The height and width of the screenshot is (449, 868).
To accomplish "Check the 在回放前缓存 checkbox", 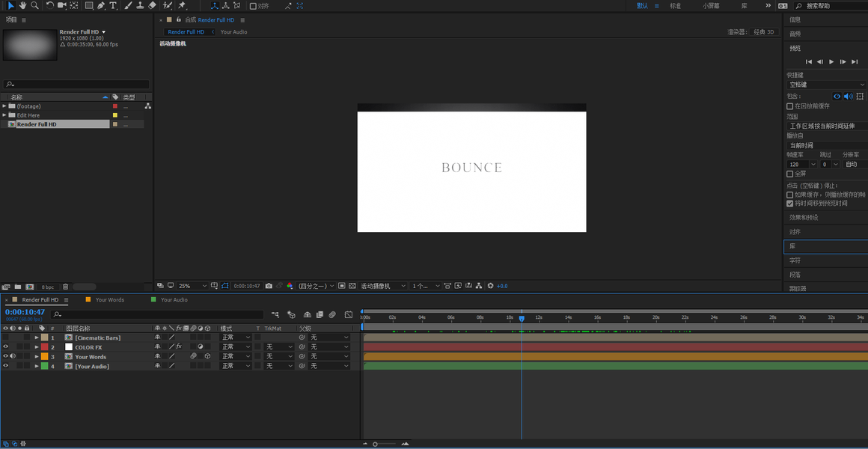I will pos(790,106).
